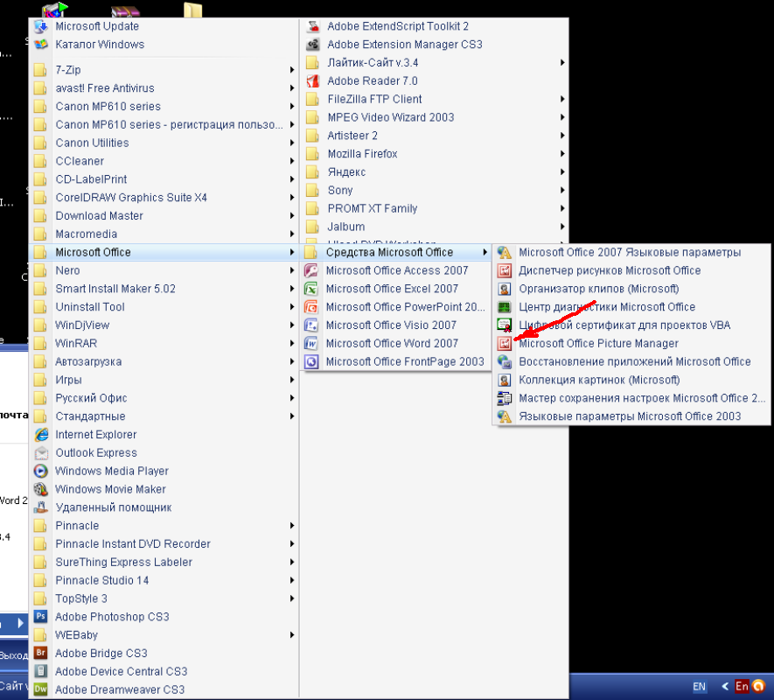Click the Internet Explorer icon

[41, 435]
